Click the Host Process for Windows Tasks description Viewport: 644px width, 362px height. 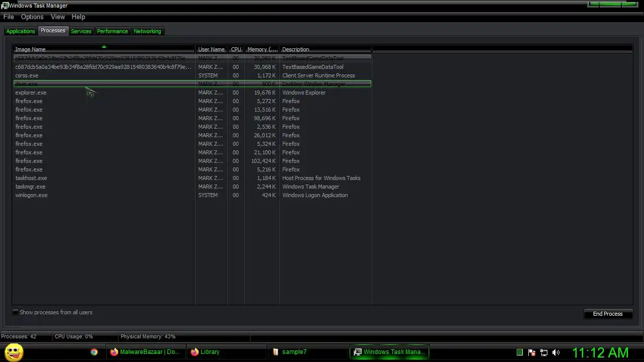[x=321, y=178]
